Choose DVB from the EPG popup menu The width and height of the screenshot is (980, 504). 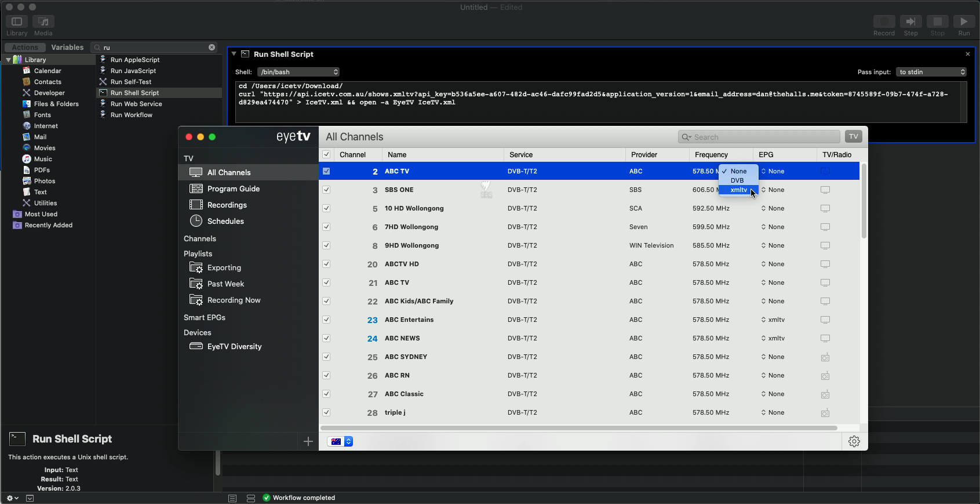coord(738,180)
